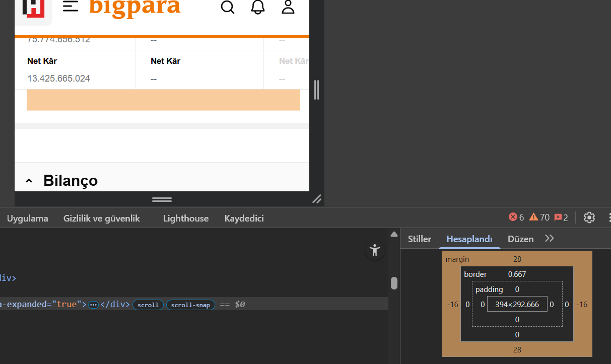Open the Düzen layout tab
611x364 pixels.
(x=521, y=239)
